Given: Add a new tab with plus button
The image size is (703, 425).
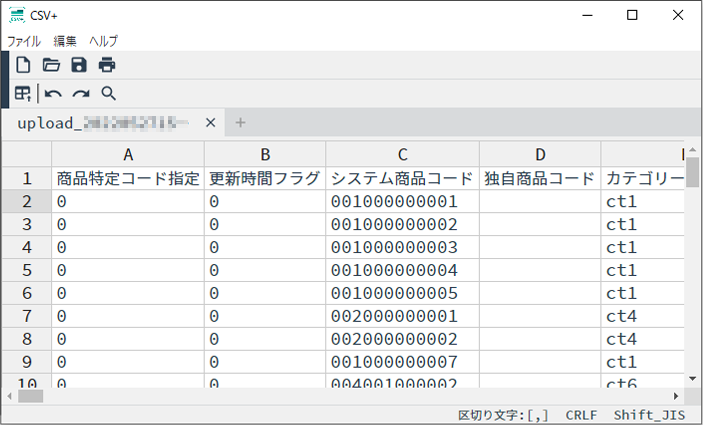Looking at the screenshot, I should pos(240,122).
